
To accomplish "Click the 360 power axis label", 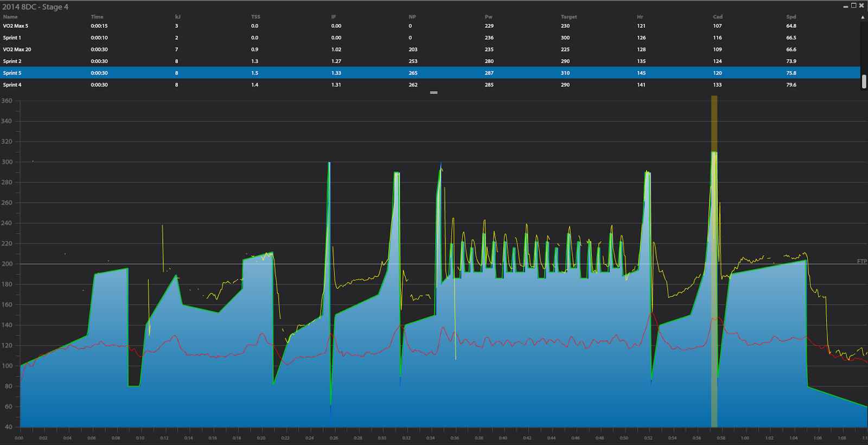I will click(7, 101).
